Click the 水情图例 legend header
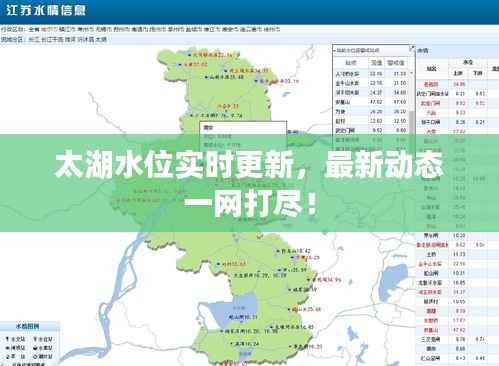Viewport: 499px width, 366px height. click(28, 326)
